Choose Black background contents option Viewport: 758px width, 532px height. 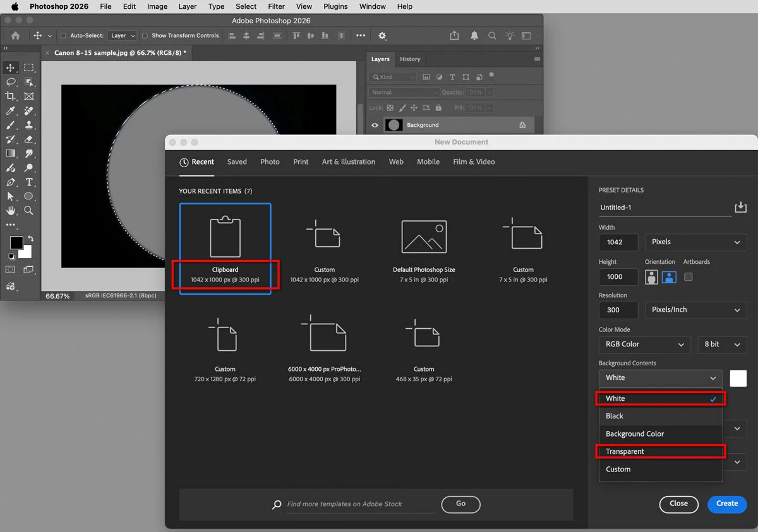point(661,416)
